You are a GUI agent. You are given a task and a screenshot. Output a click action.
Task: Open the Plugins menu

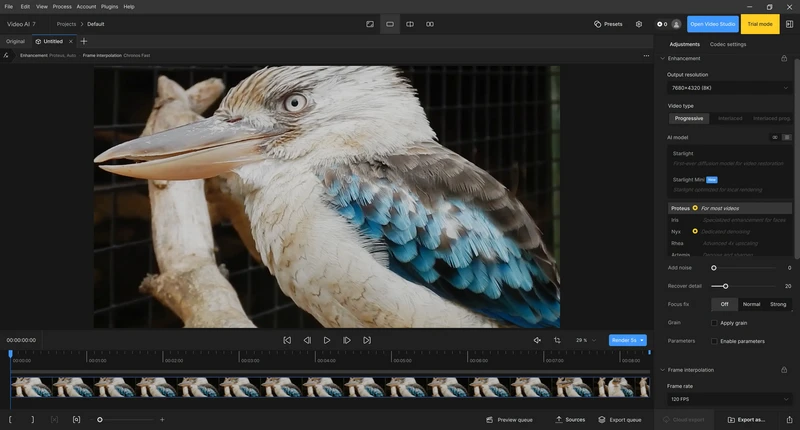[109, 7]
